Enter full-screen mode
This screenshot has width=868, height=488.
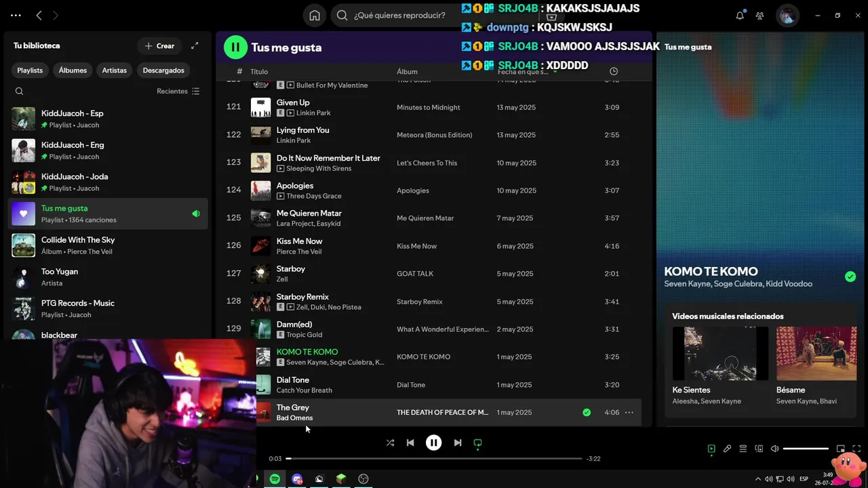click(x=856, y=449)
